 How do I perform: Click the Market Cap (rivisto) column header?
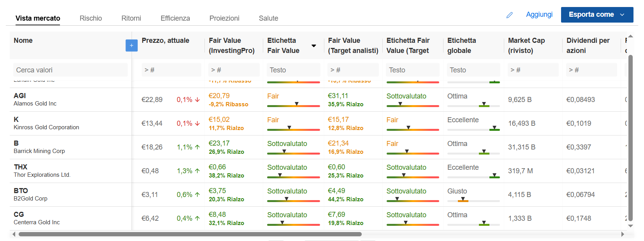(x=526, y=46)
